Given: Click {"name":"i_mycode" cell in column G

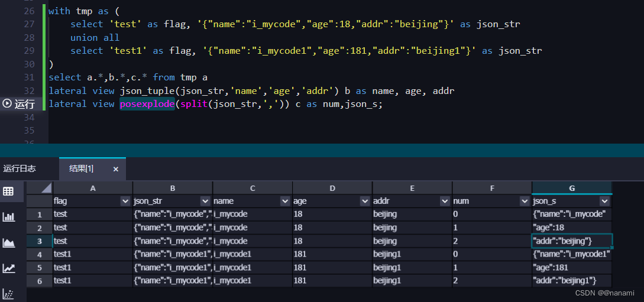Looking at the screenshot, I should (x=572, y=214).
